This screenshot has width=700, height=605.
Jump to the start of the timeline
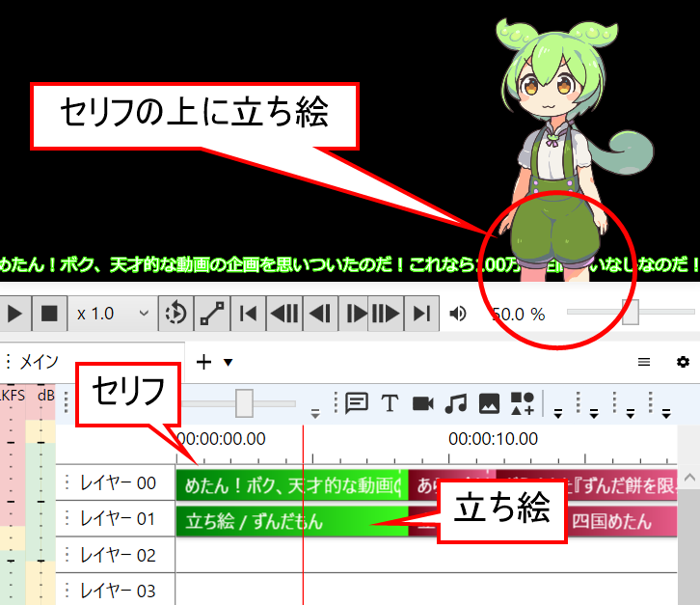coord(248,314)
